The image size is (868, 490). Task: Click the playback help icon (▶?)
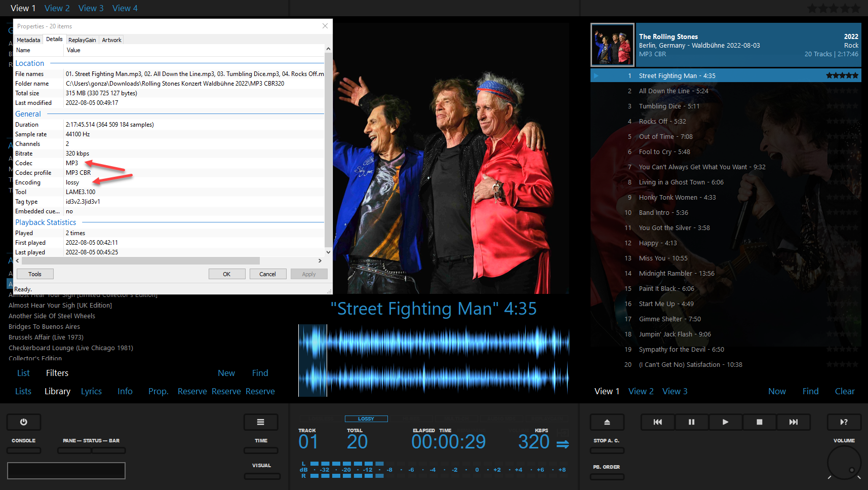[x=844, y=422]
